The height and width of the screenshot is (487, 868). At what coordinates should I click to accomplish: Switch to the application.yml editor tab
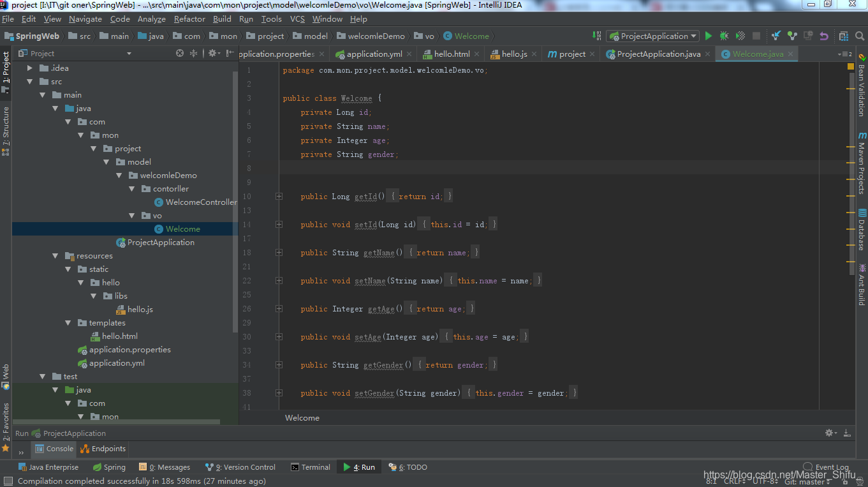pyautogui.click(x=374, y=54)
